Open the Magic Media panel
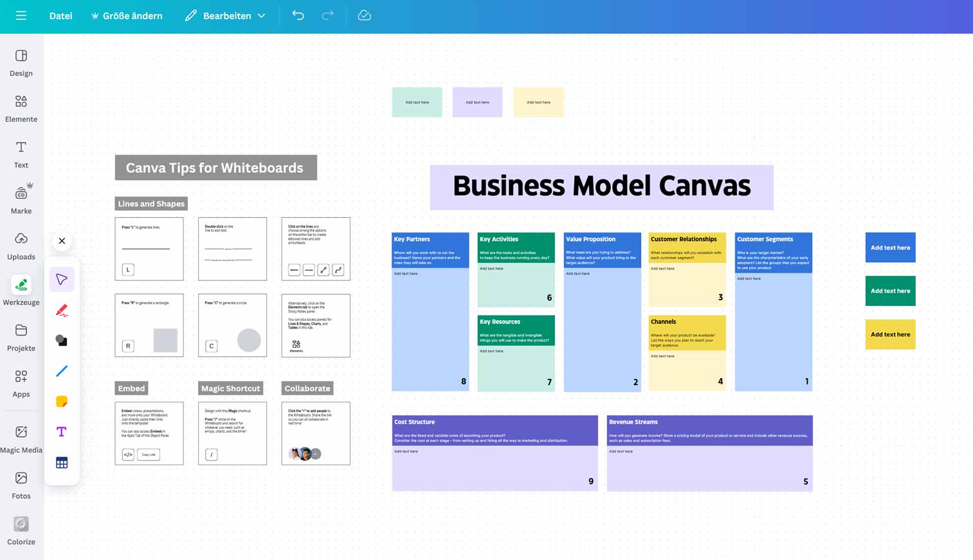 [x=21, y=439]
